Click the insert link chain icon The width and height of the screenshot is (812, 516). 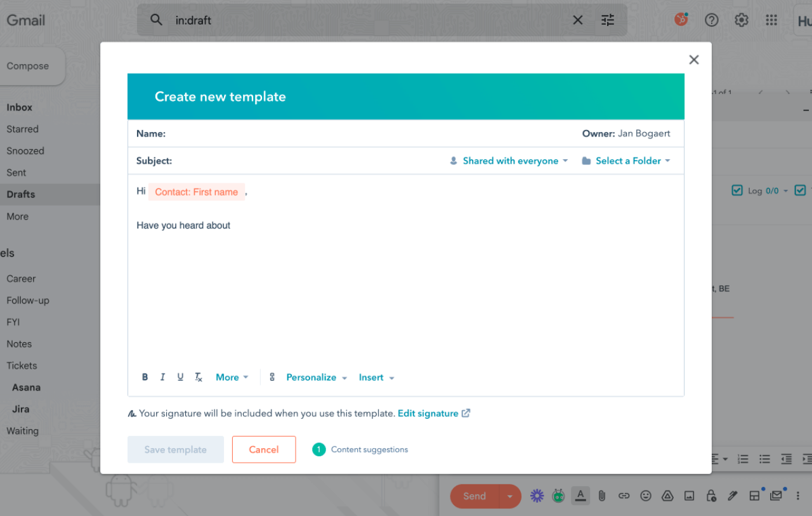coord(272,377)
